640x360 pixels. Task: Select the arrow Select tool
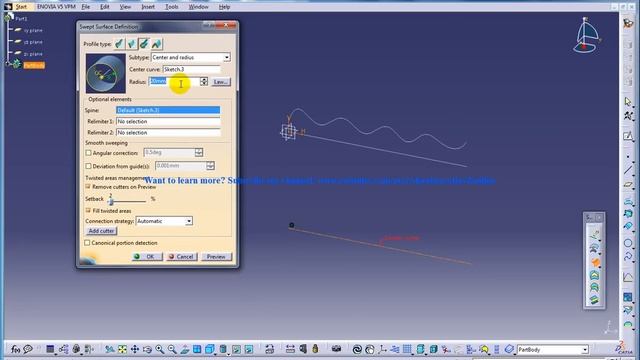click(628, 101)
